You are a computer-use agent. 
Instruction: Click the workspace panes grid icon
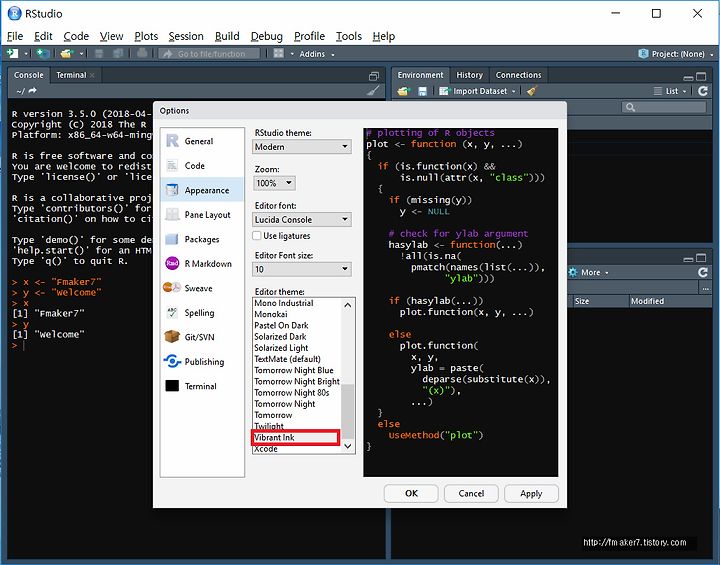[x=279, y=53]
